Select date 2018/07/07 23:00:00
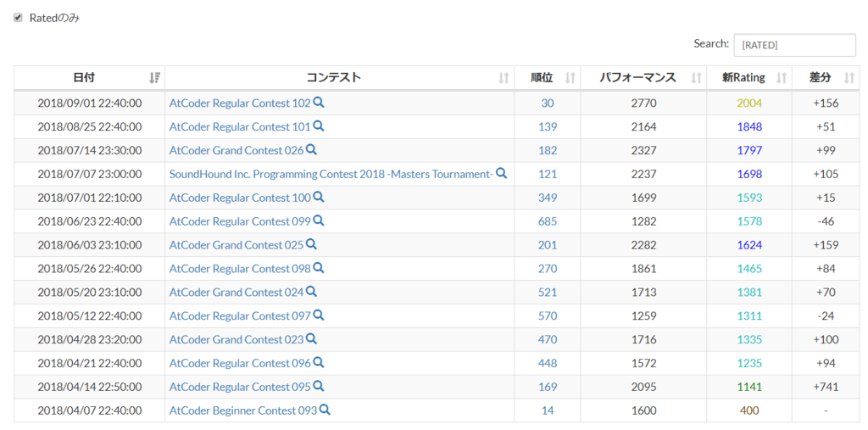 click(x=90, y=174)
